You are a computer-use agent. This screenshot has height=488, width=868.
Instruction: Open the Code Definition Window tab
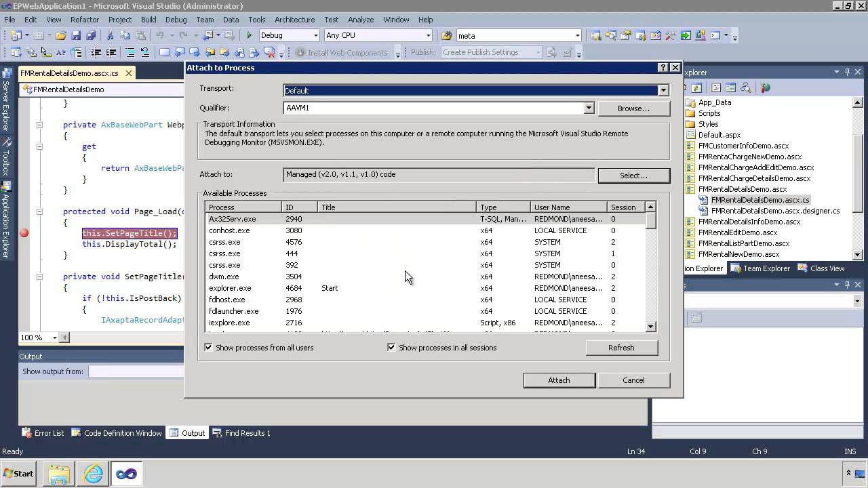click(x=117, y=433)
